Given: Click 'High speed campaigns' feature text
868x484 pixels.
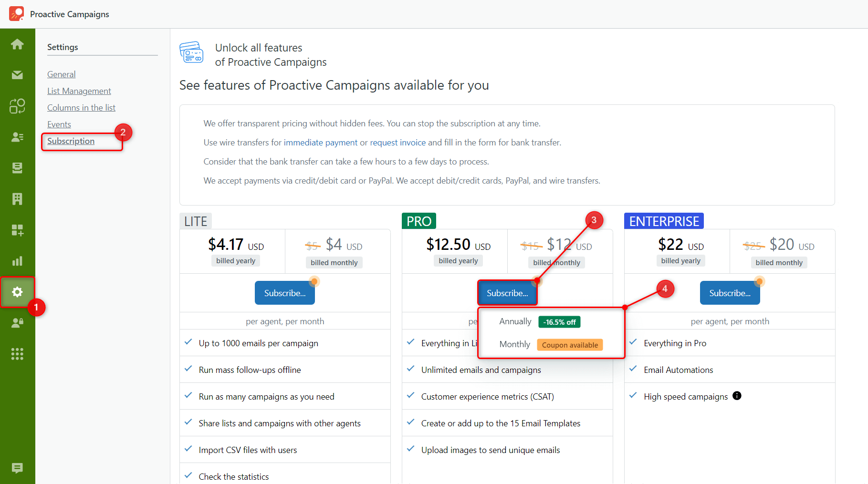Looking at the screenshot, I should coord(686,397).
